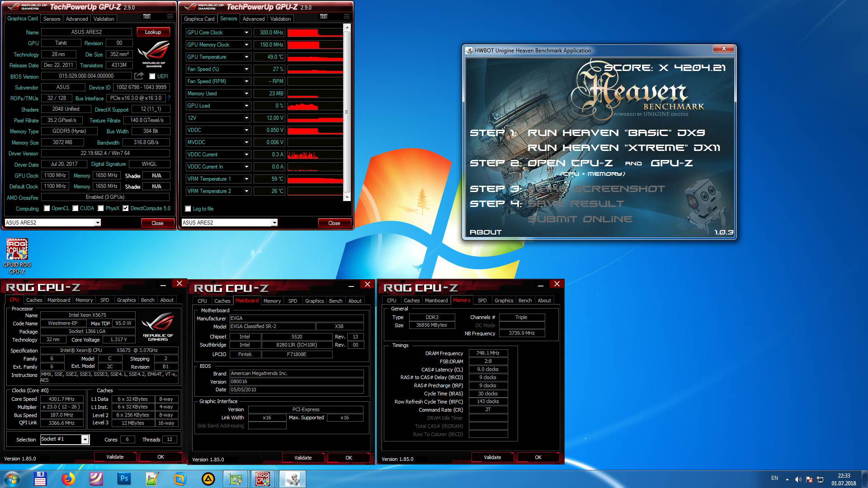Open the AIMP player taskbar icon
The height and width of the screenshot is (488, 868).
(208, 479)
